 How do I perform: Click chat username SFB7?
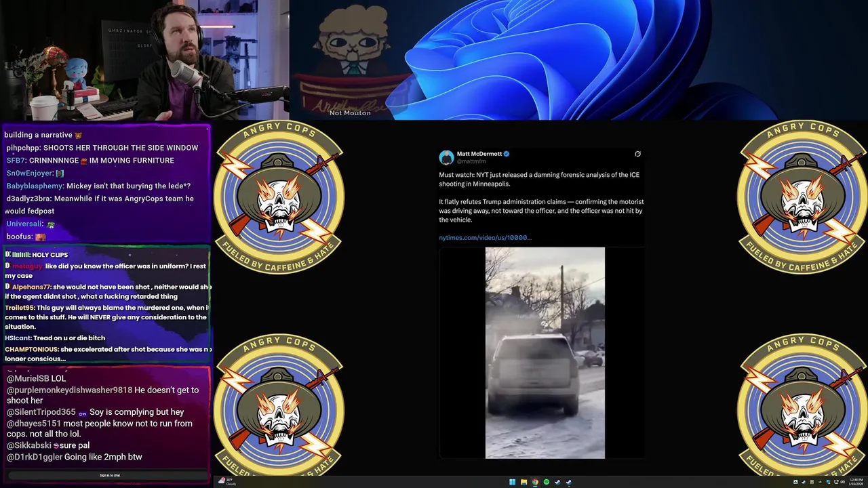click(x=16, y=161)
